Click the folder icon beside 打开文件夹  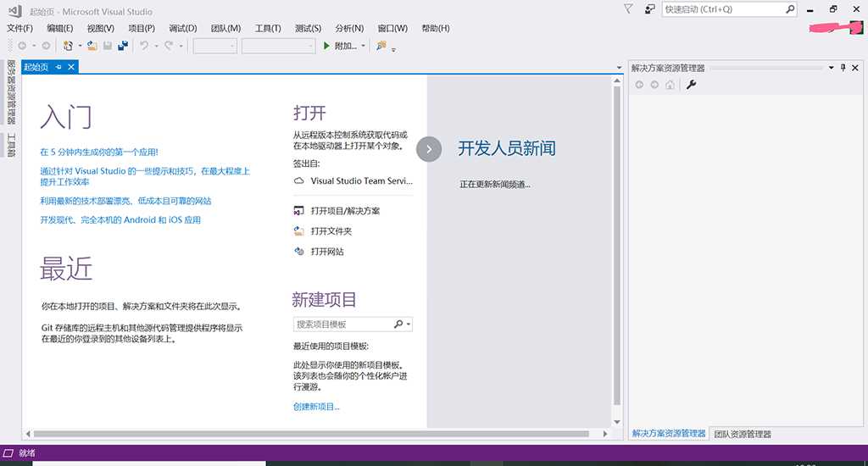pos(299,231)
